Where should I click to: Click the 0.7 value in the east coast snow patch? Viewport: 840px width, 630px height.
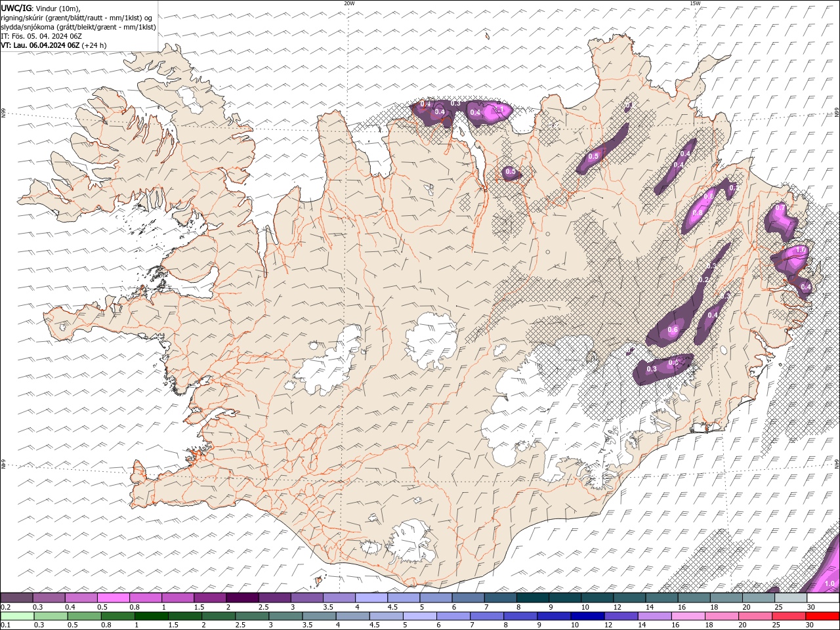click(780, 207)
